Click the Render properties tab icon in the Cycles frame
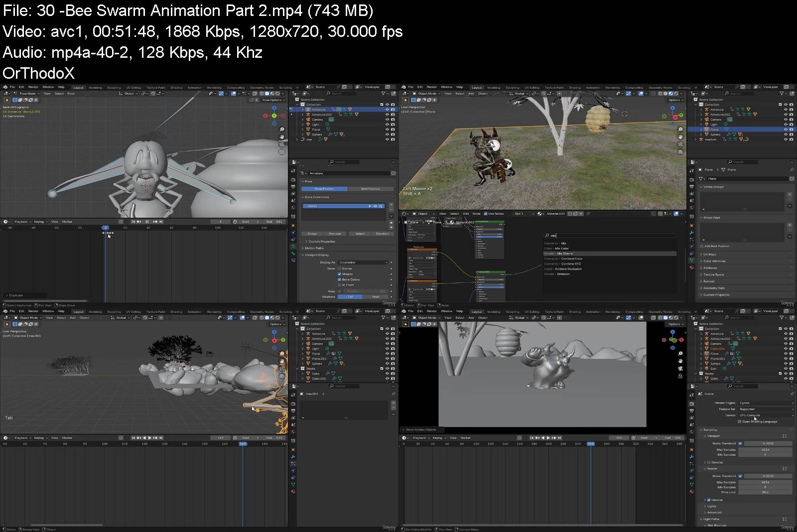The width and height of the screenshot is (797, 532). [691, 403]
